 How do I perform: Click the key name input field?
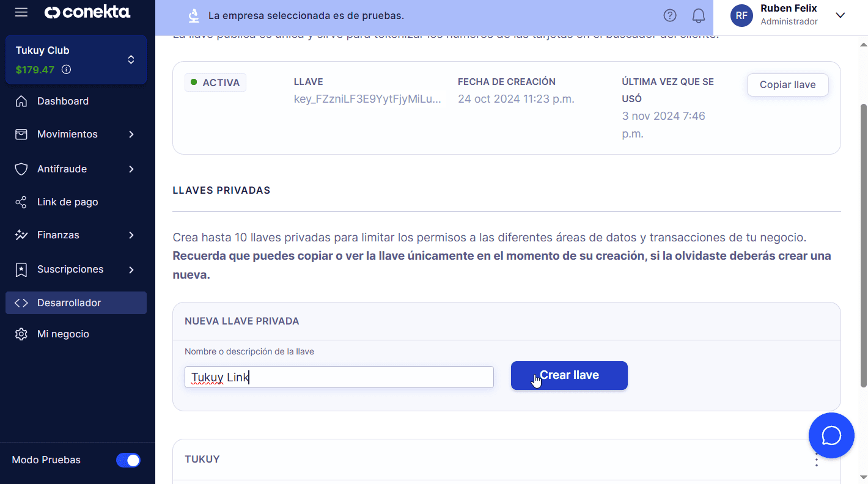339,377
